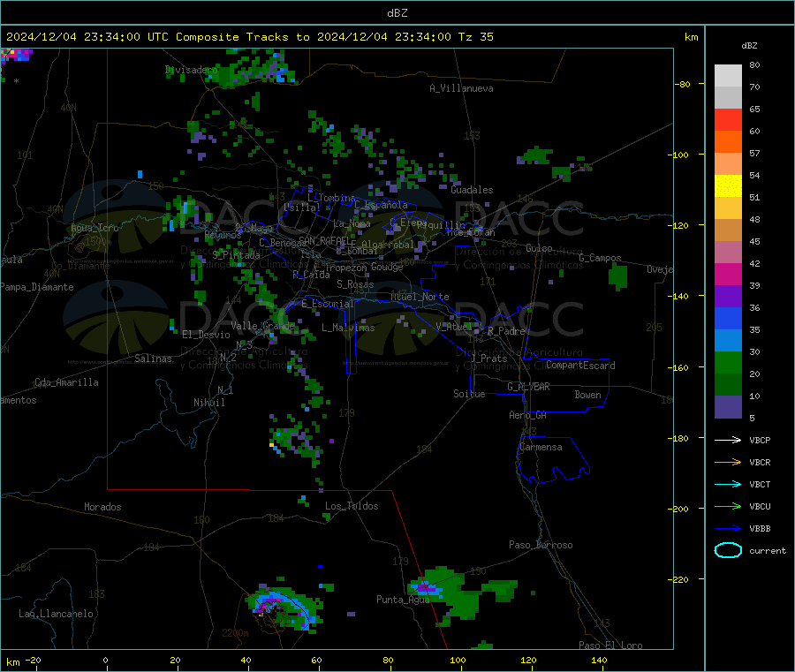Click the Atuel_Norte map label
Screen dimensions: 795x672
420,297
